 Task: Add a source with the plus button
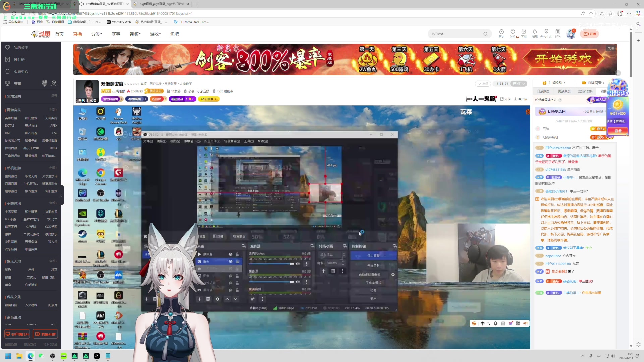coord(199,299)
